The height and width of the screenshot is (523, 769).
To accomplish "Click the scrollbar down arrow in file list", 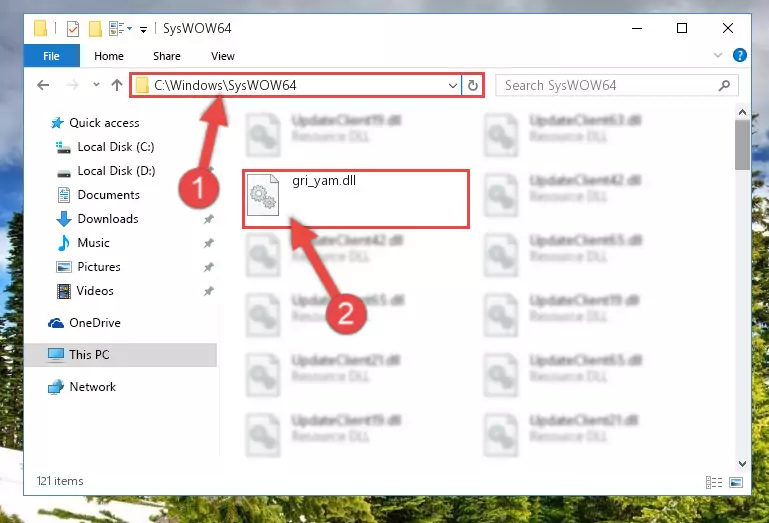I will pyautogui.click(x=742, y=464).
